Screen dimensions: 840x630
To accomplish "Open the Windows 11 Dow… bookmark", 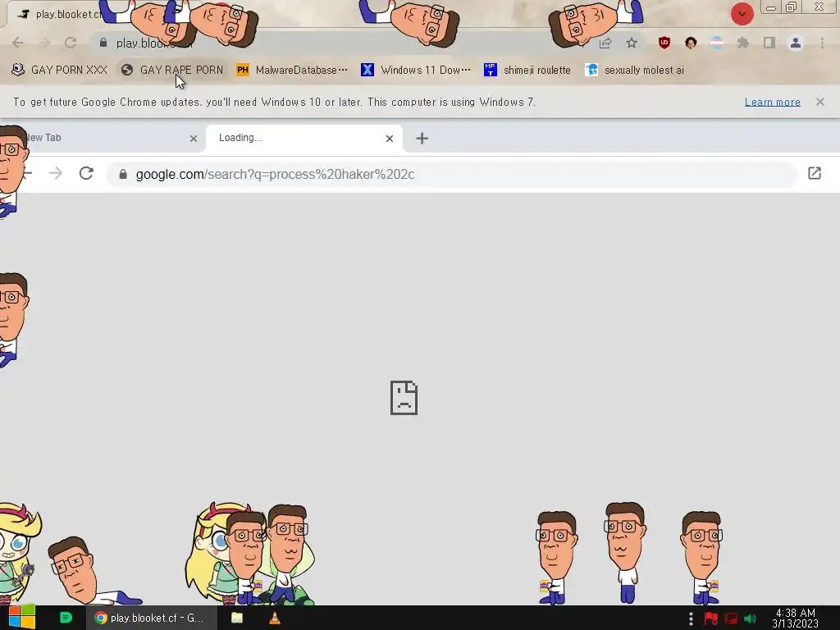I will (416, 70).
